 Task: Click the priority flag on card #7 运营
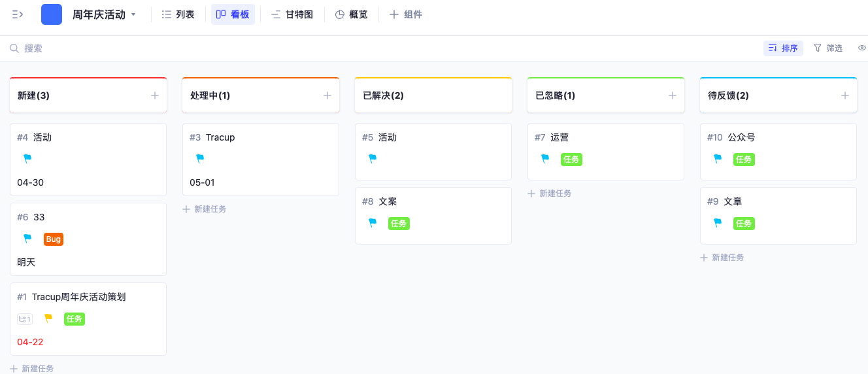(x=545, y=159)
